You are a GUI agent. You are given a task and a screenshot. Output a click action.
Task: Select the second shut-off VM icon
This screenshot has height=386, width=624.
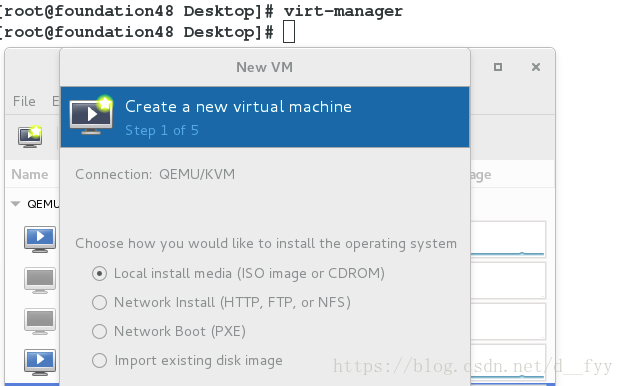tap(40, 280)
